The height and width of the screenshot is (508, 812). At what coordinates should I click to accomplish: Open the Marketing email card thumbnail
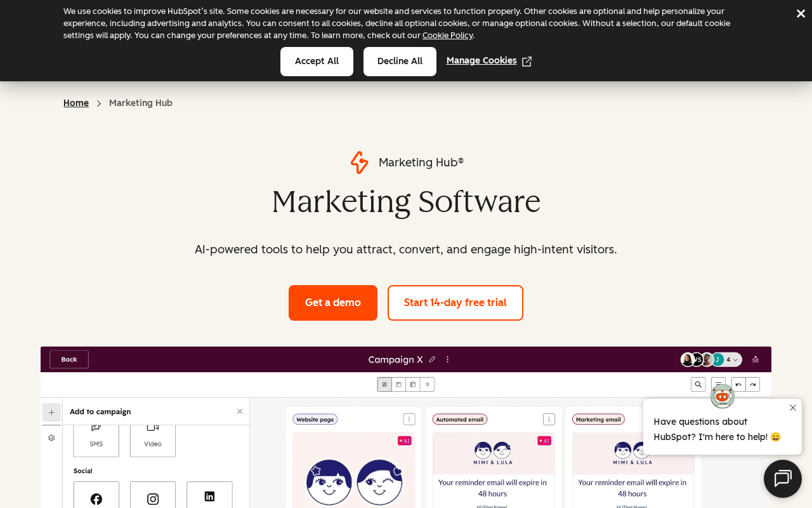point(633,471)
